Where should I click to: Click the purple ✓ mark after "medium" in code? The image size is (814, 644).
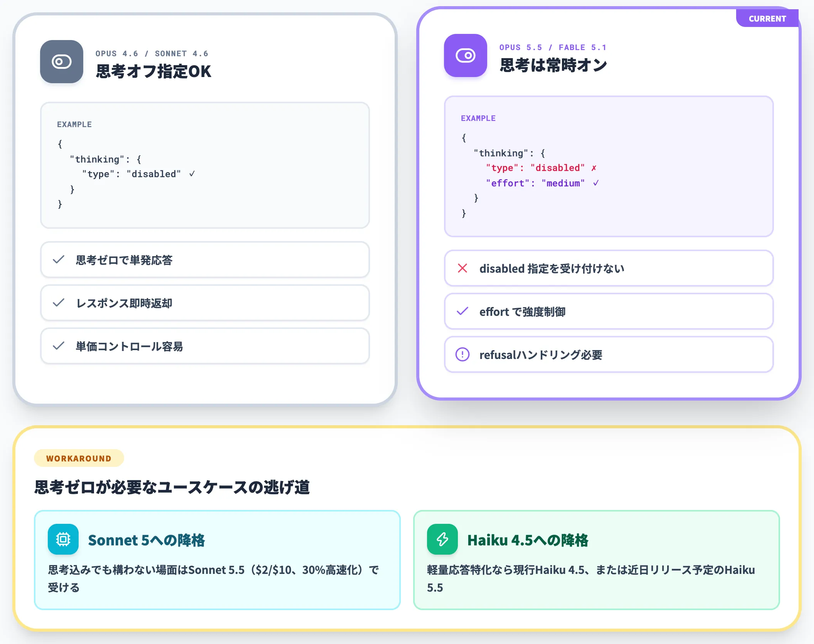tap(596, 183)
